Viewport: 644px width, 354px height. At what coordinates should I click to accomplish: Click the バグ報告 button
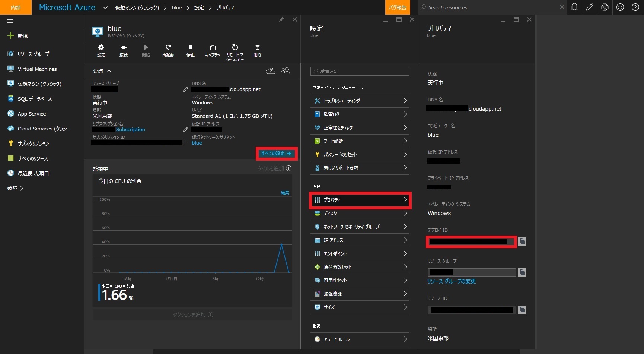coord(398,7)
